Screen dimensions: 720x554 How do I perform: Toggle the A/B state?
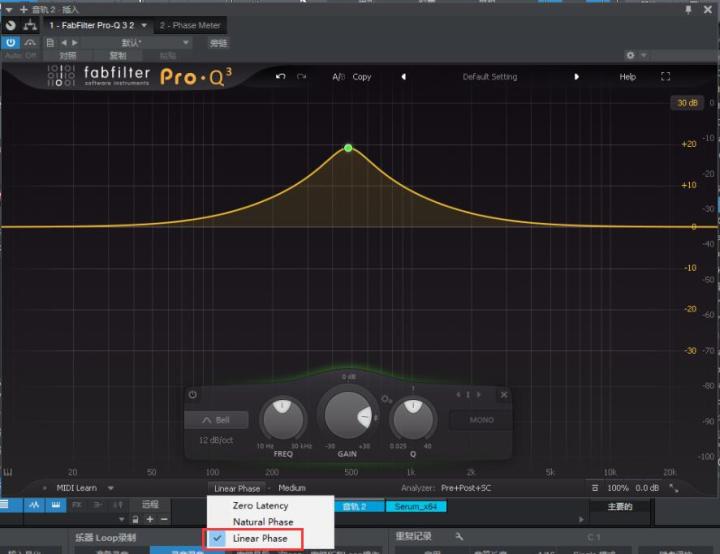click(338, 77)
